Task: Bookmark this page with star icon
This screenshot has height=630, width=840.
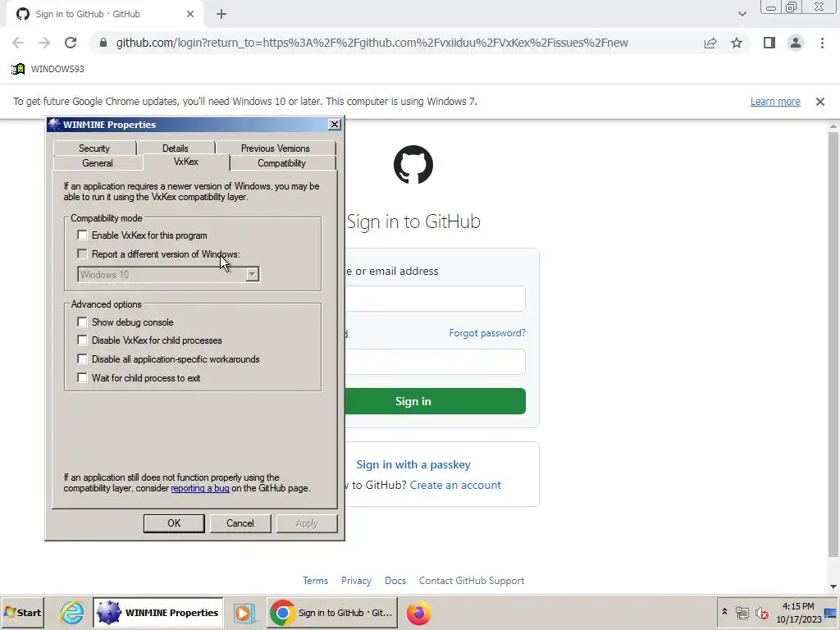Action: [737, 43]
